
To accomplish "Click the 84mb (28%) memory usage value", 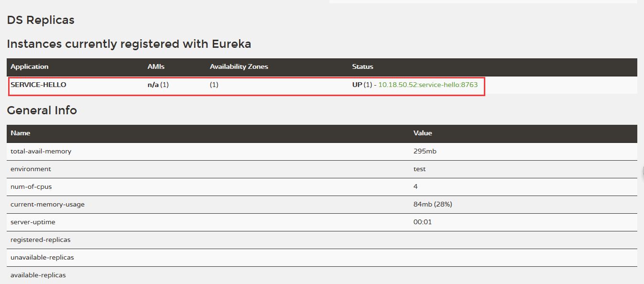I will [x=433, y=204].
